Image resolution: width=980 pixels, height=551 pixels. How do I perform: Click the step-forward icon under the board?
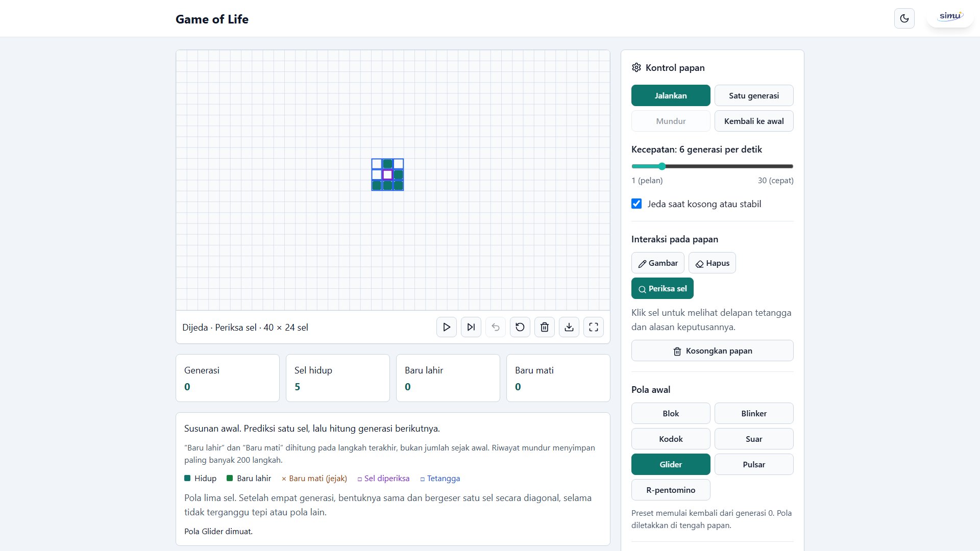(471, 327)
